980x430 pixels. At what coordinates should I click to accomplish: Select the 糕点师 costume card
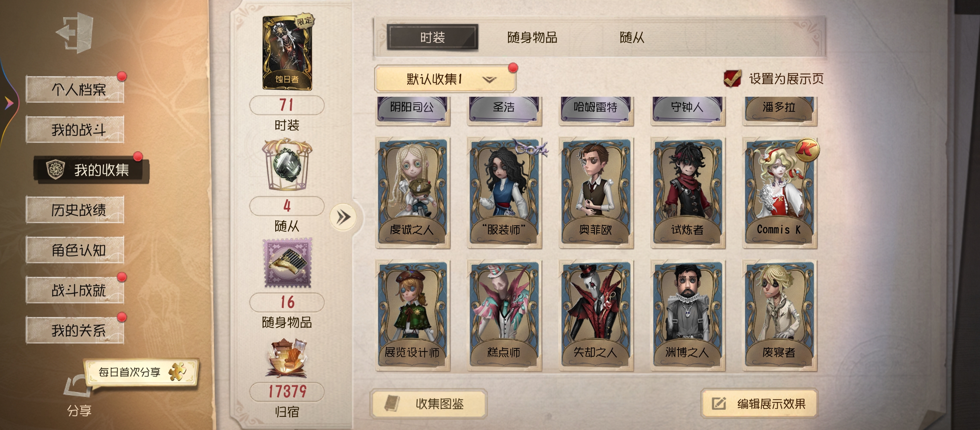click(x=504, y=316)
